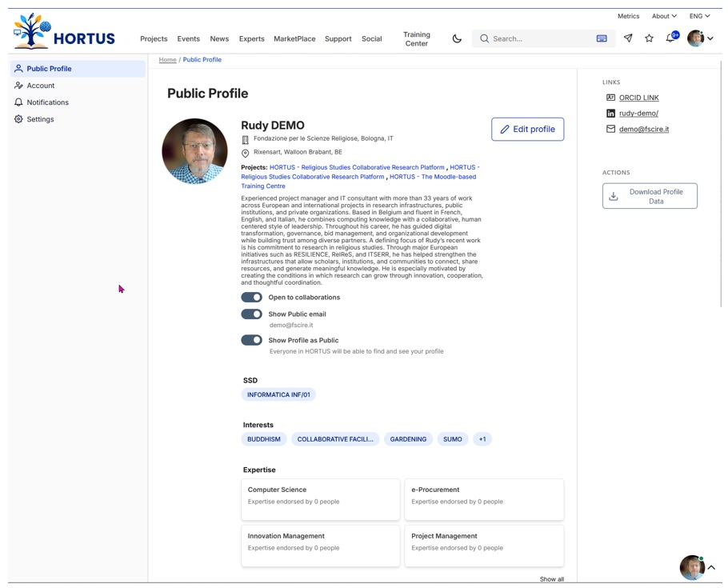This screenshot has width=728, height=588.
Task: Open the Metrics link
Action: point(628,16)
